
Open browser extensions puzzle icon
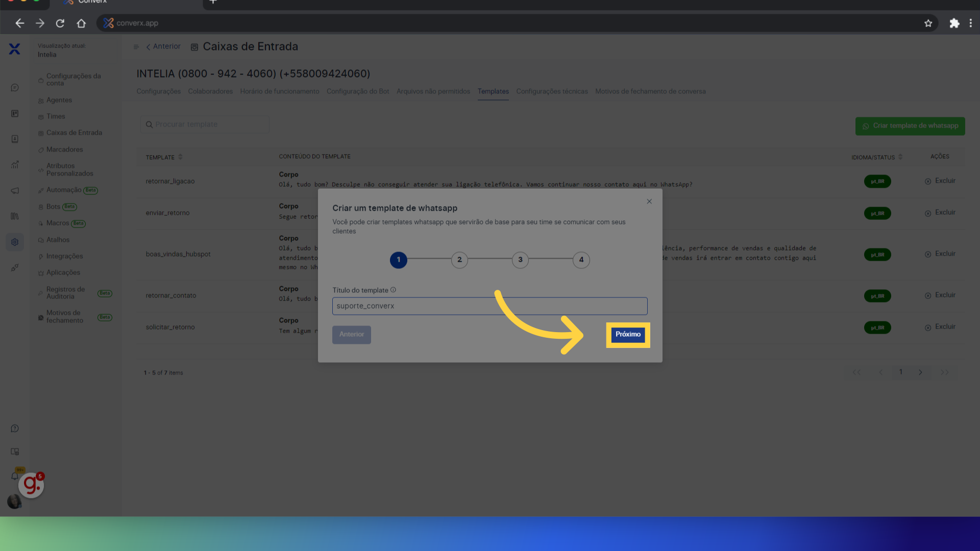pos(954,23)
